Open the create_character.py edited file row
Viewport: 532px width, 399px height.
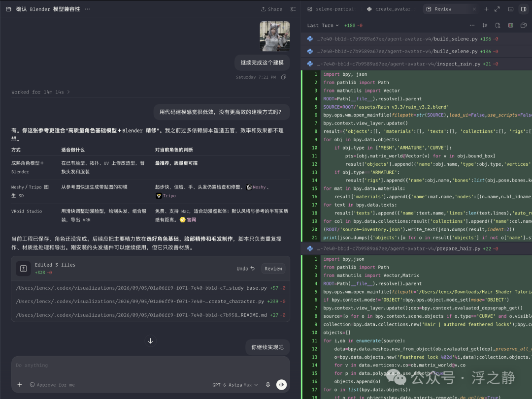[x=150, y=302]
